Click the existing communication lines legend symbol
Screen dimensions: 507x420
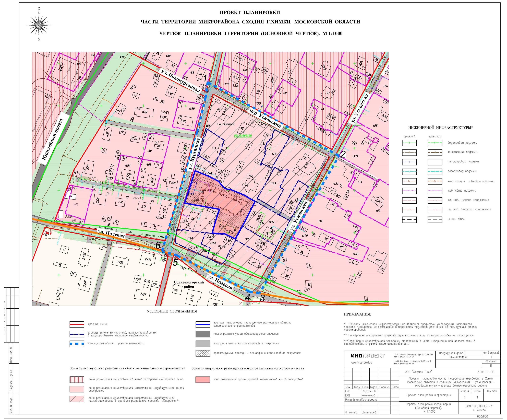[409, 219]
